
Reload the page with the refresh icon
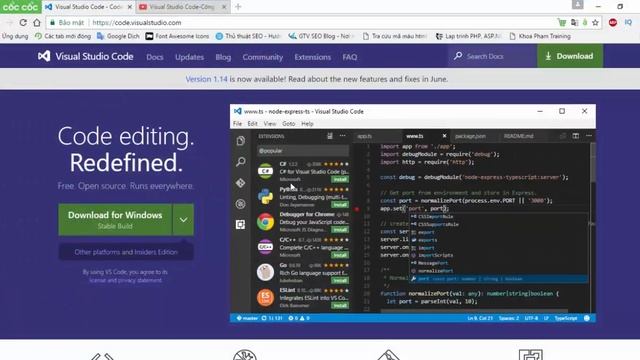coord(23,23)
